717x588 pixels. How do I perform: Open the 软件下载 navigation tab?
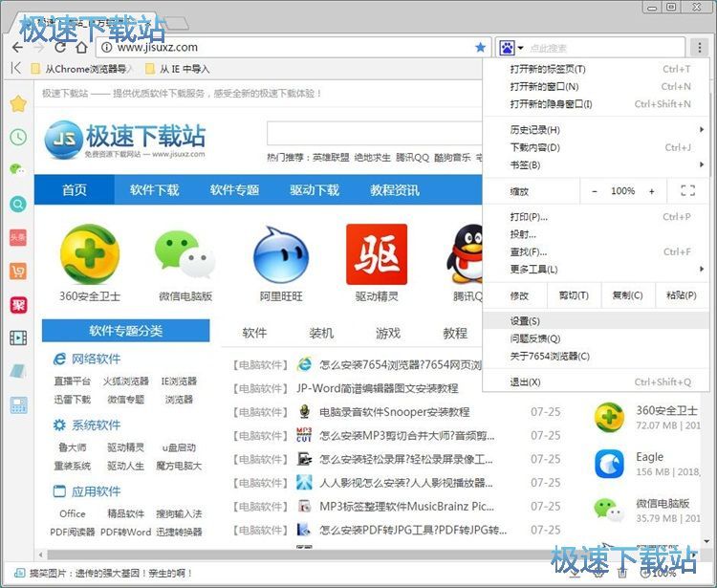pyautogui.click(x=155, y=190)
